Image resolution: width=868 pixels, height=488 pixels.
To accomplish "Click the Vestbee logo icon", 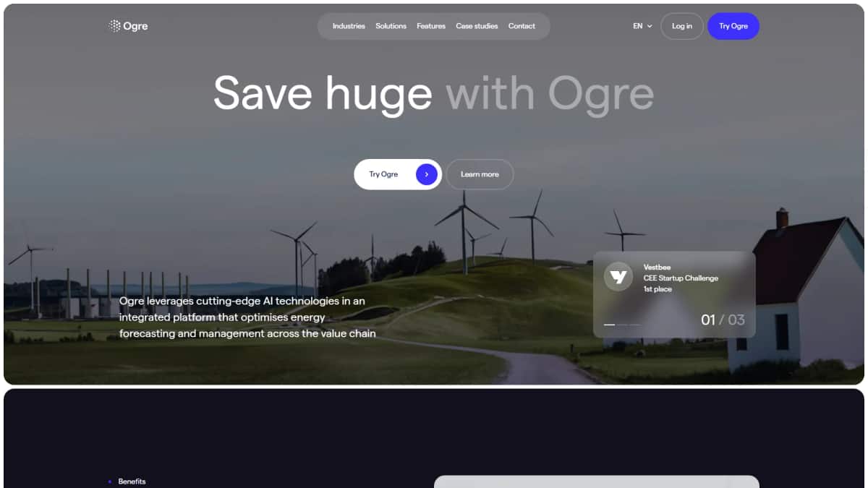I will [x=618, y=276].
